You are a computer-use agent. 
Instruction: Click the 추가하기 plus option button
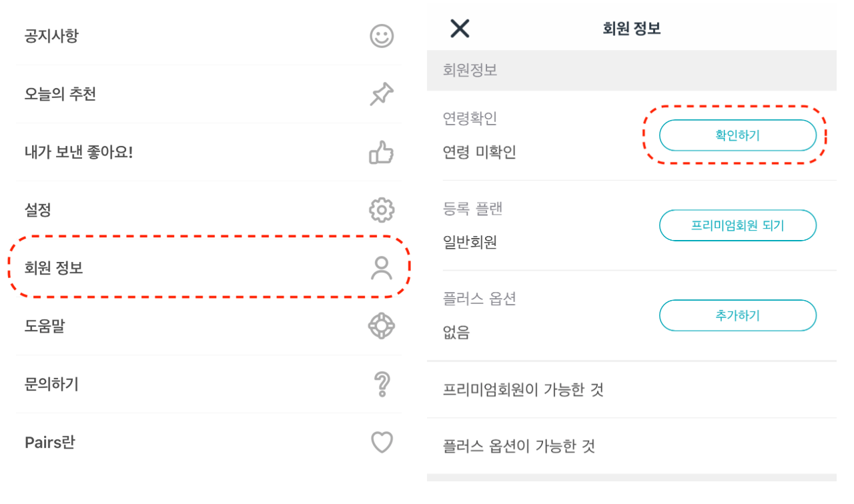coord(738,315)
